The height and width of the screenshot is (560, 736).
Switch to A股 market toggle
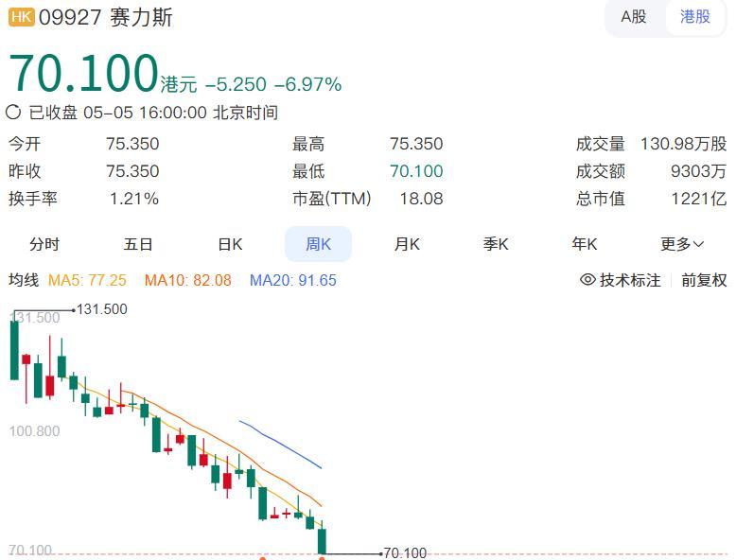[634, 17]
